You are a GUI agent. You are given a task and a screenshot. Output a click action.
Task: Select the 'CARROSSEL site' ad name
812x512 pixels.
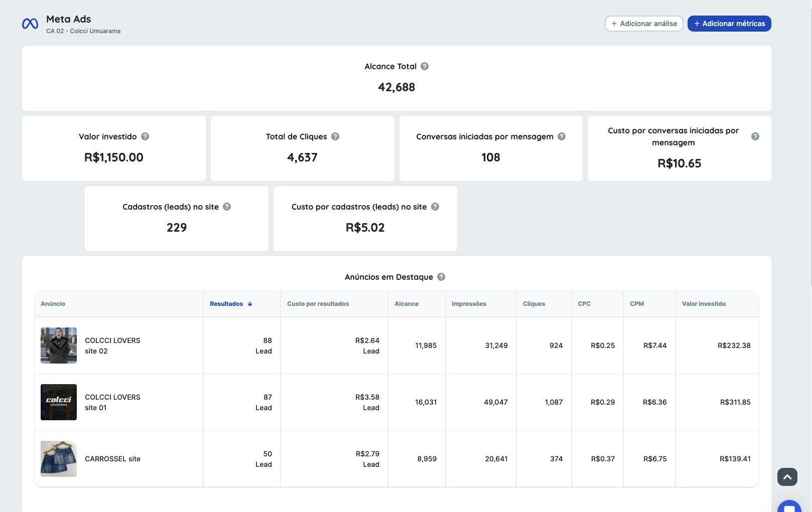pos(112,459)
